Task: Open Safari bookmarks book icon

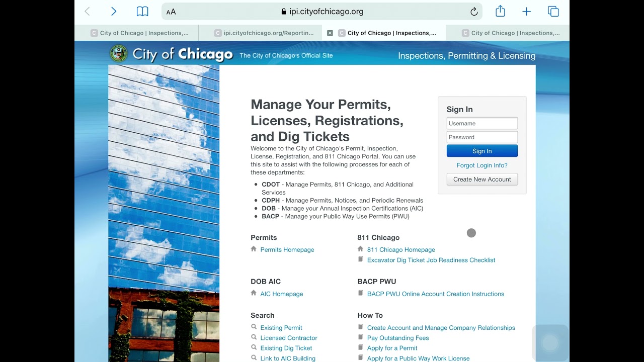Action: (x=142, y=12)
